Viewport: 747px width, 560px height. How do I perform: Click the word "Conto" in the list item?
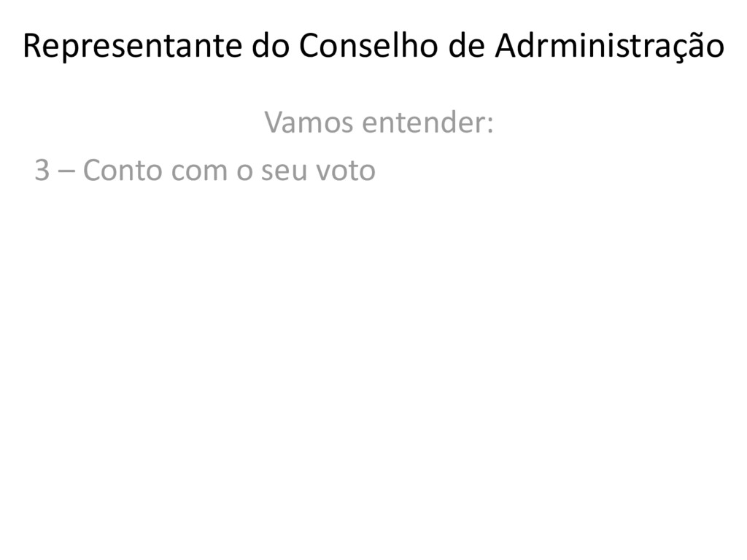(x=122, y=171)
